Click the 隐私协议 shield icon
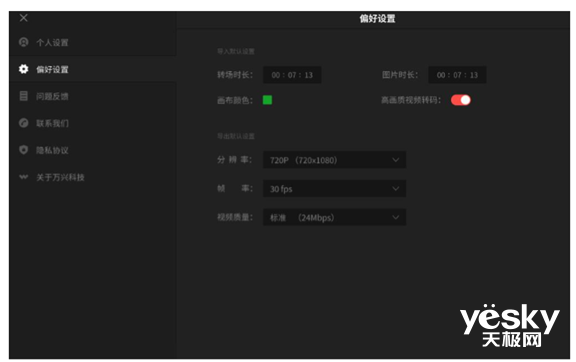This screenshot has width=576, height=362. click(x=24, y=150)
